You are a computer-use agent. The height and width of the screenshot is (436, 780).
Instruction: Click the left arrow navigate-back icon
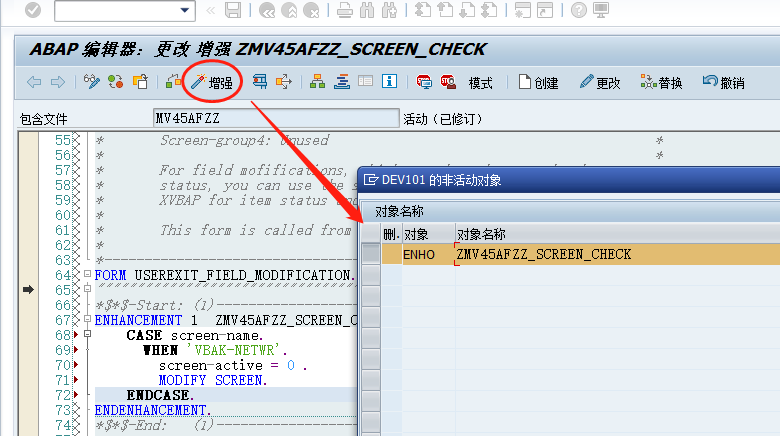34,82
